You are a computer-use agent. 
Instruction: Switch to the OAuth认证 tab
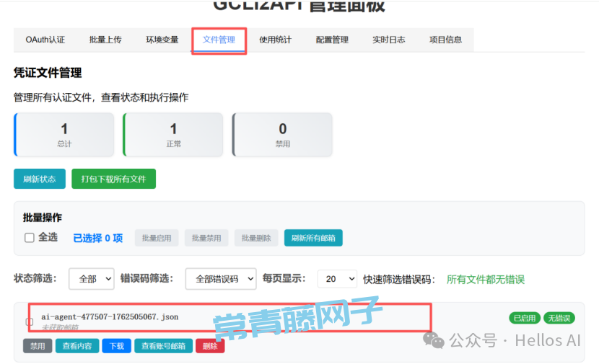[45, 40]
